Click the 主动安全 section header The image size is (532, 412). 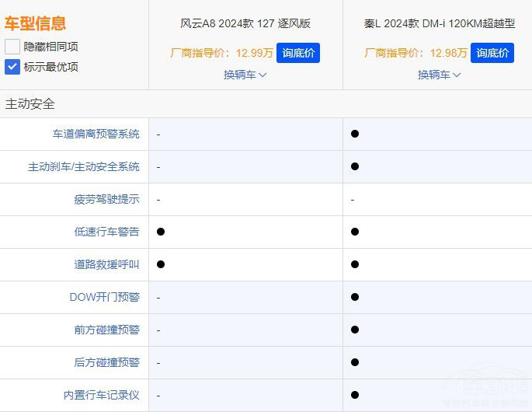coord(30,104)
